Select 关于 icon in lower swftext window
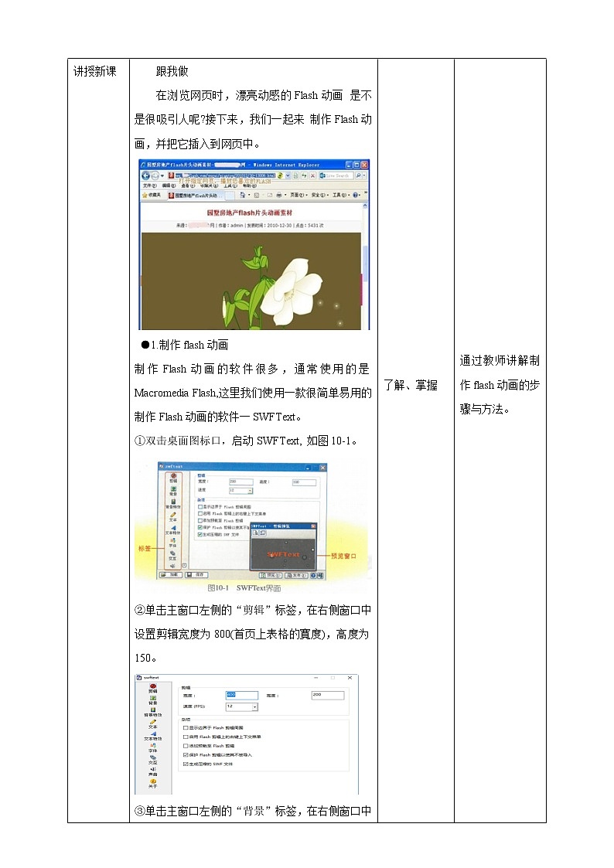614x868 pixels. tap(153, 783)
